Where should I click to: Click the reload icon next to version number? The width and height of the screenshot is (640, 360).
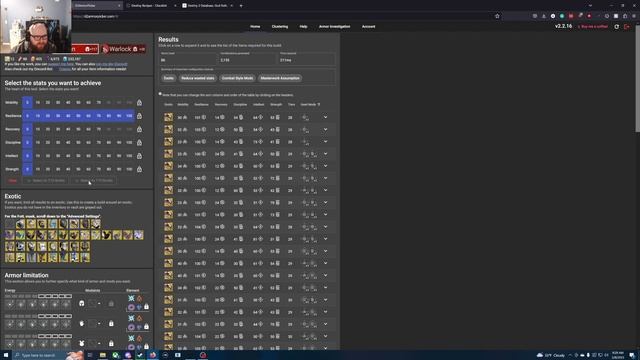point(616,27)
